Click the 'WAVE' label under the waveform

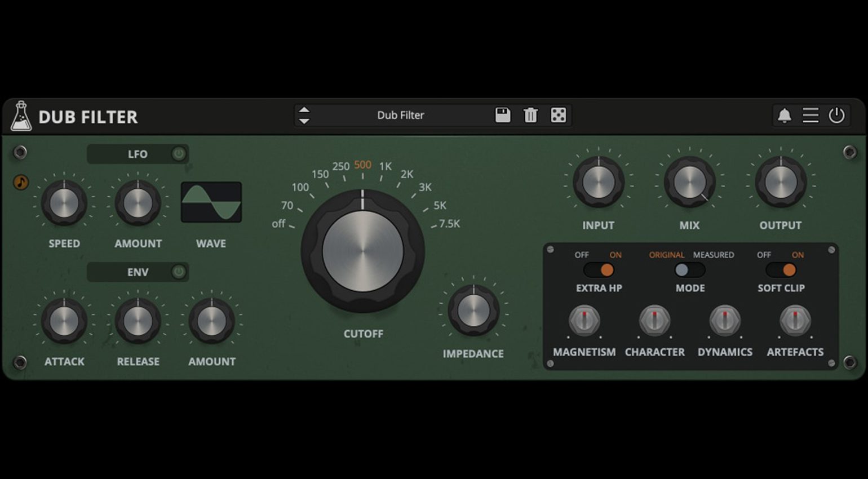(211, 243)
